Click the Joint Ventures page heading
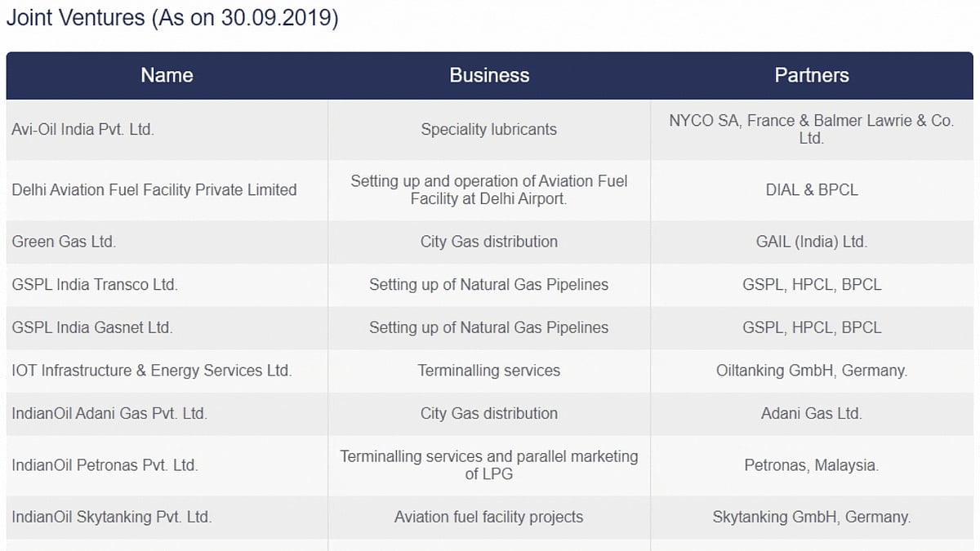This screenshot has height=551, width=980. click(171, 19)
